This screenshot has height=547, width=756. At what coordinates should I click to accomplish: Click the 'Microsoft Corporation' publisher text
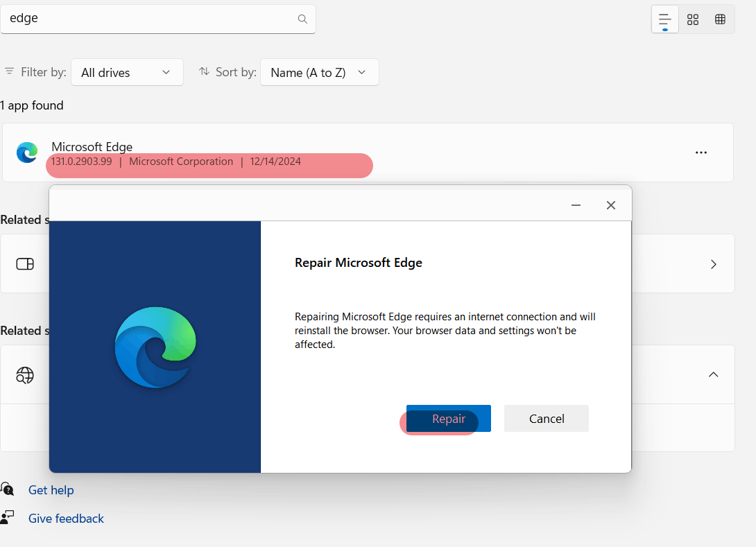181,162
